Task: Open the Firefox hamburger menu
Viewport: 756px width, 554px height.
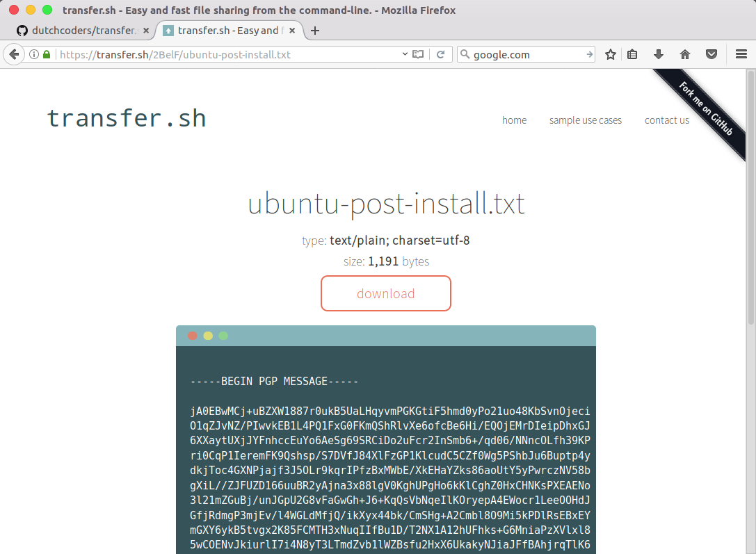Action: pyautogui.click(x=741, y=54)
